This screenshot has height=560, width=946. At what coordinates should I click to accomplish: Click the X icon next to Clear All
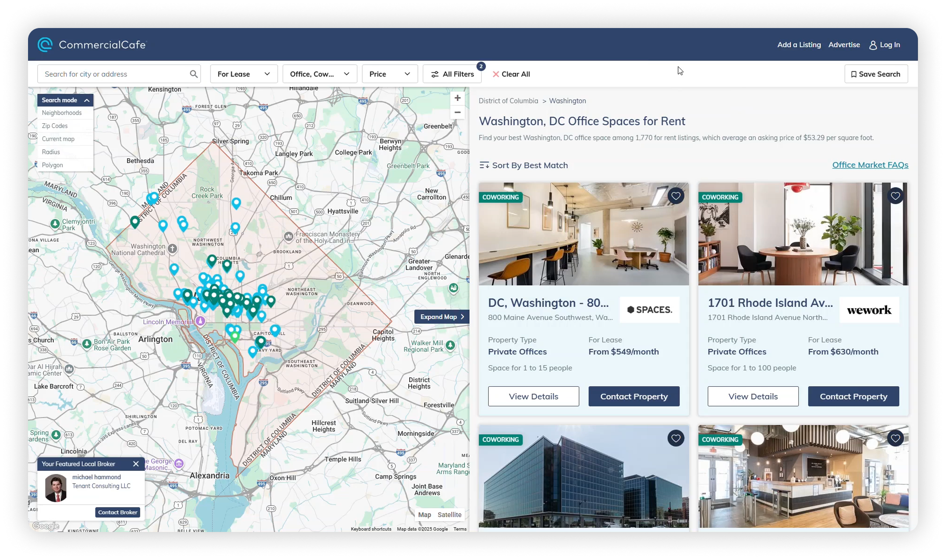(496, 74)
